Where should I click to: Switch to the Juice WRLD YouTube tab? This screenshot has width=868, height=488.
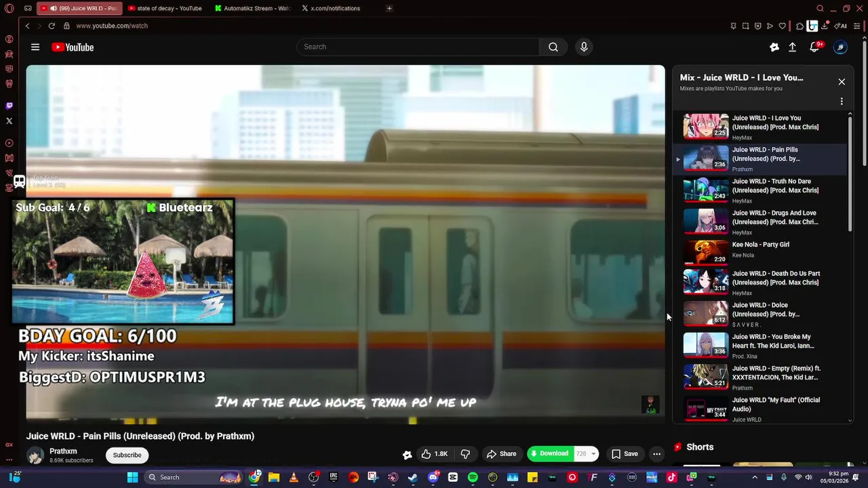[79, 8]
